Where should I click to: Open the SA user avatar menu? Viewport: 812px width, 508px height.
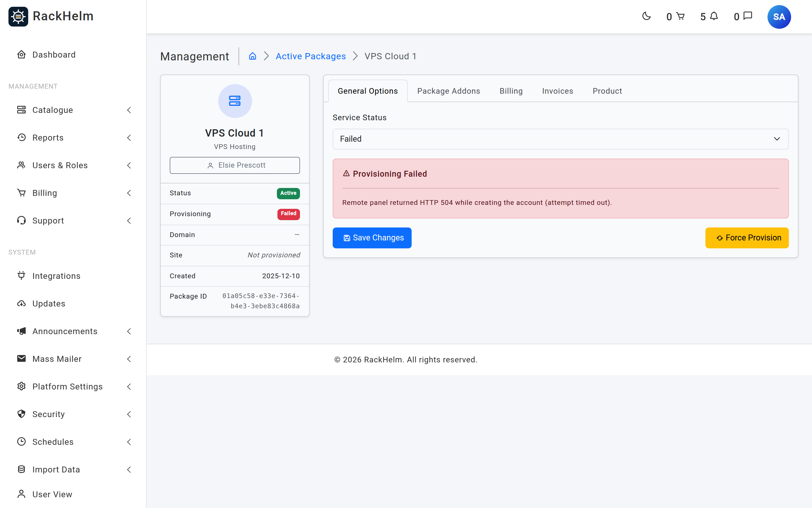tap(779, 17)
